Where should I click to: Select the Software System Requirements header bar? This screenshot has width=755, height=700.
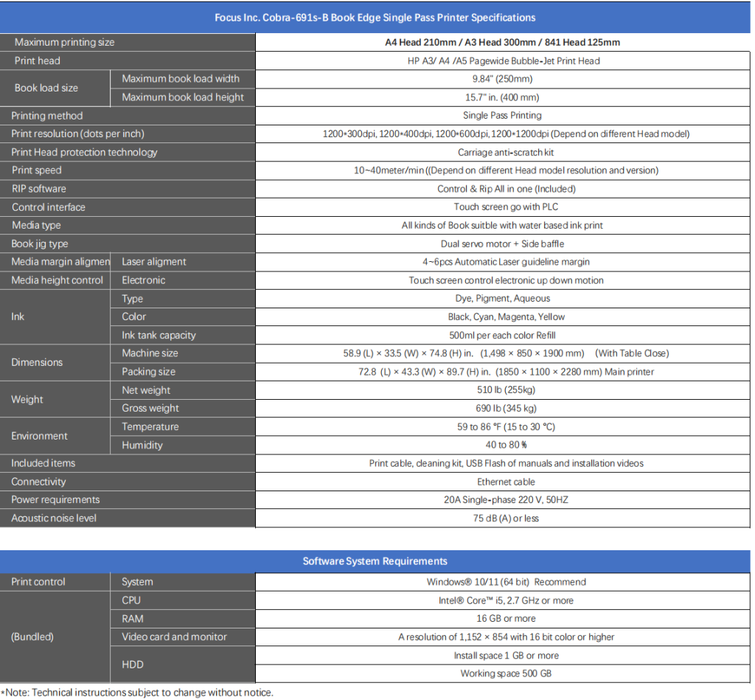tap(375, 561)
